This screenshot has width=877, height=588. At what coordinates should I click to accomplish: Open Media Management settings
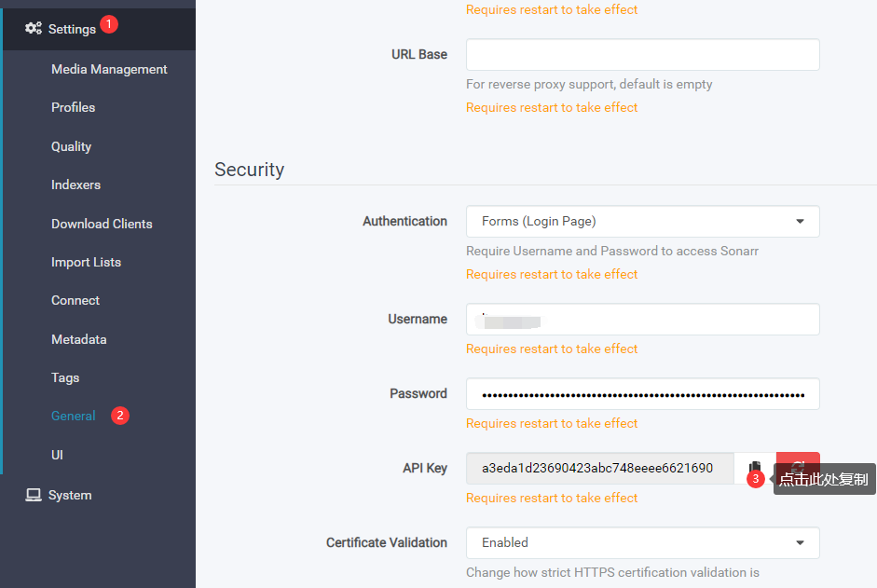tap(109, 69)
